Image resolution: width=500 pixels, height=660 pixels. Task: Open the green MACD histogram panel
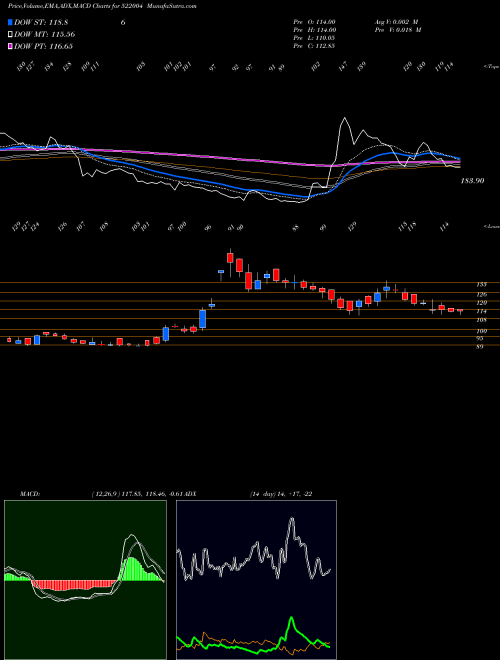(x=85, y=580)
